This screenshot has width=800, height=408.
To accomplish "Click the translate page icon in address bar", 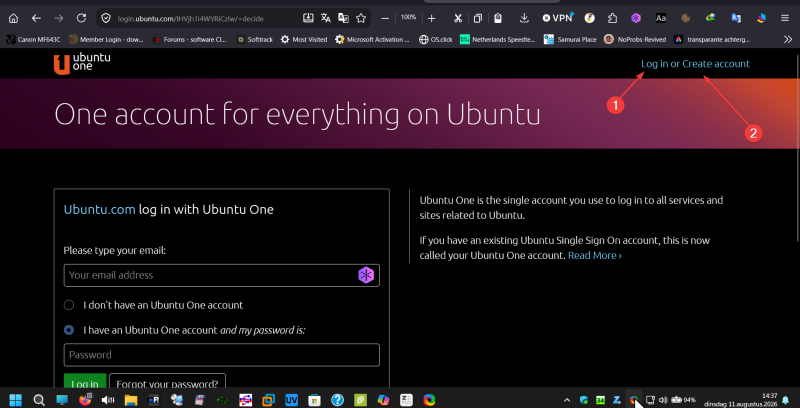I will [326, 18].
